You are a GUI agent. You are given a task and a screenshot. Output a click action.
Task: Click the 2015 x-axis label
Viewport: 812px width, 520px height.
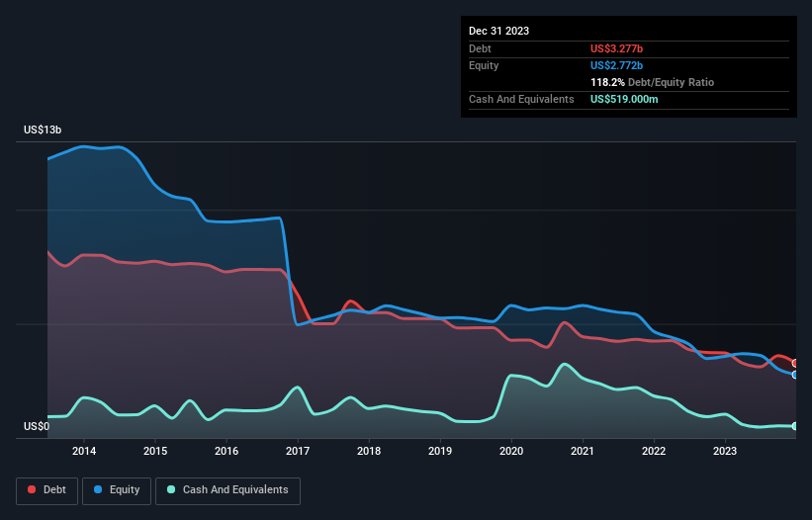(155, 451)
